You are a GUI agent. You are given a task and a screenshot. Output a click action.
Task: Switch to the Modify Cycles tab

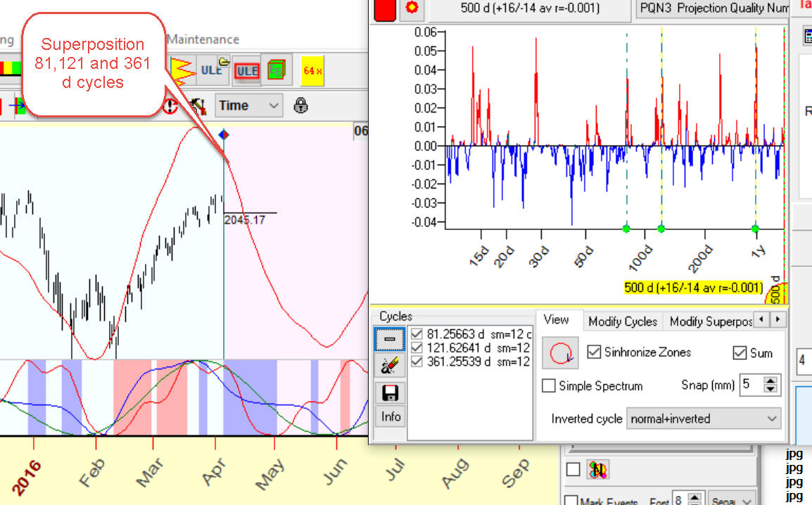click(623, 321)
